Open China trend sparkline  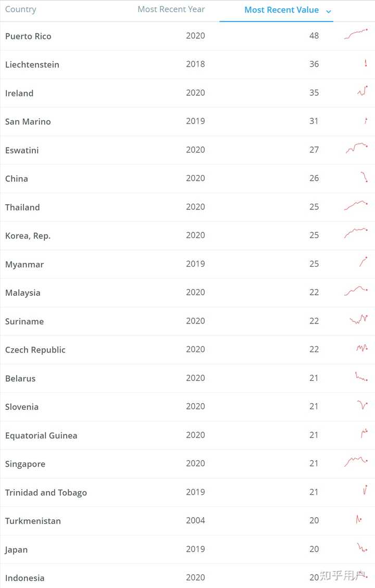tap(364, 177)
